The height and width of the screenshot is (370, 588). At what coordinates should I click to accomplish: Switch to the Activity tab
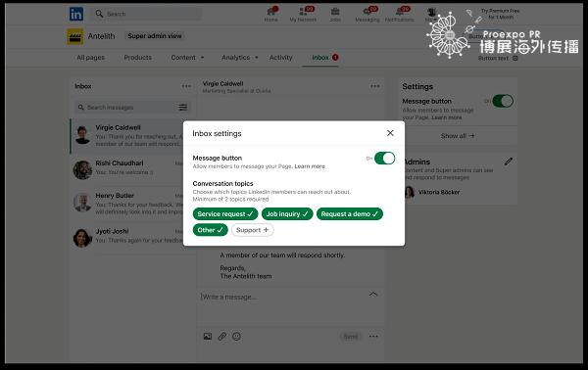(x=280, y=58)
